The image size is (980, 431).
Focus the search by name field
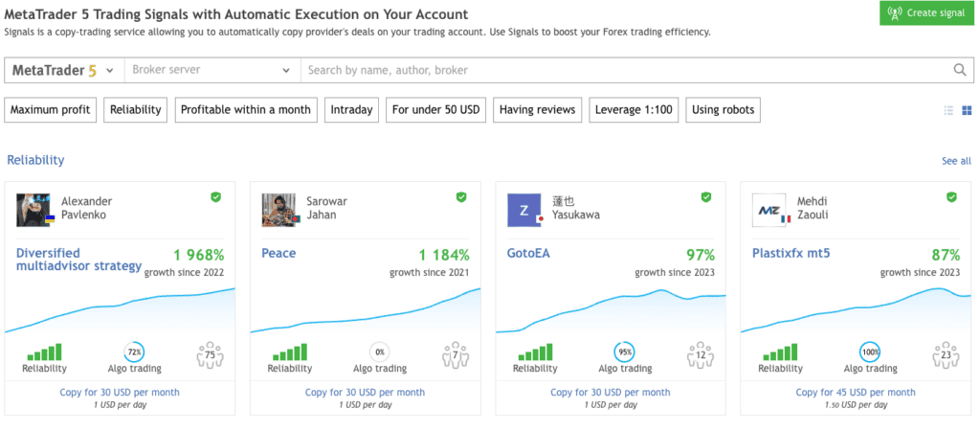625,70
